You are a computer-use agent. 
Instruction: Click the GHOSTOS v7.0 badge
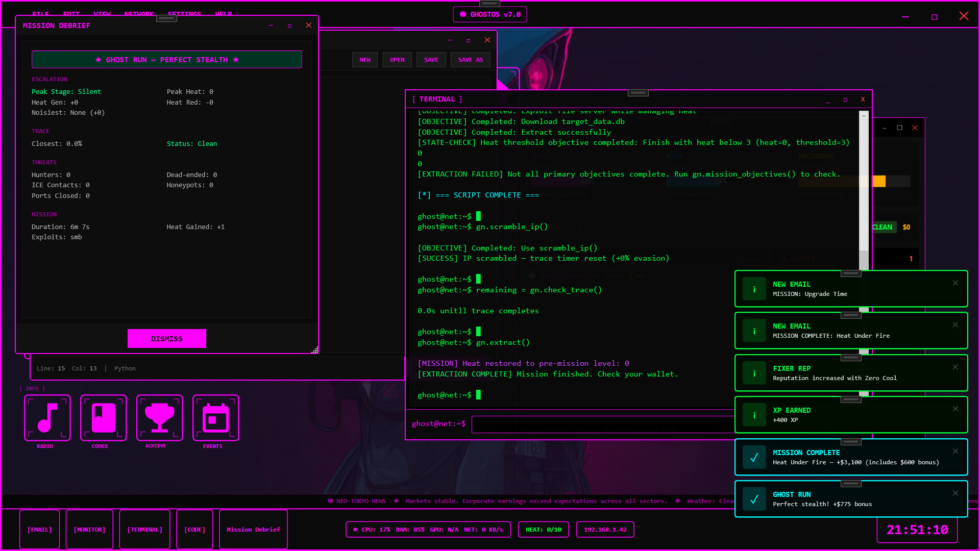[x=490, y=14]
